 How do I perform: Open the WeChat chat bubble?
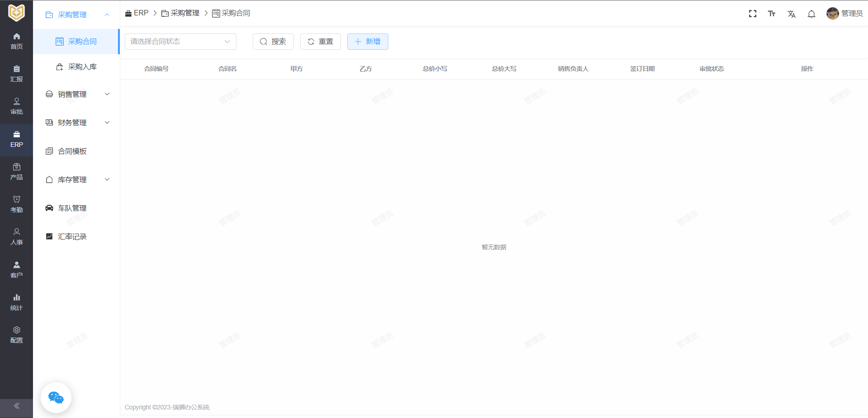(x=56, y=398)
